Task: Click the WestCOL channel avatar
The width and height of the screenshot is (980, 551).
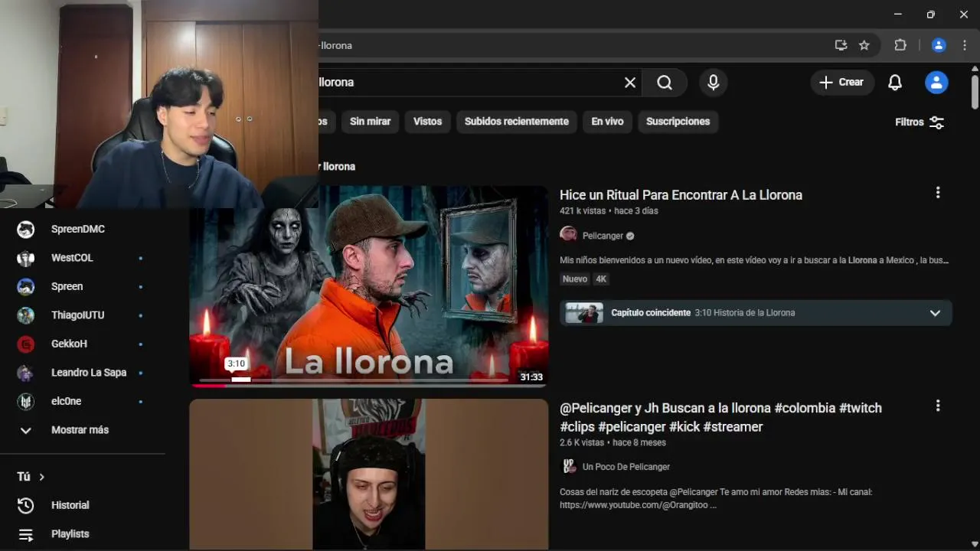Action: (26, 258)
